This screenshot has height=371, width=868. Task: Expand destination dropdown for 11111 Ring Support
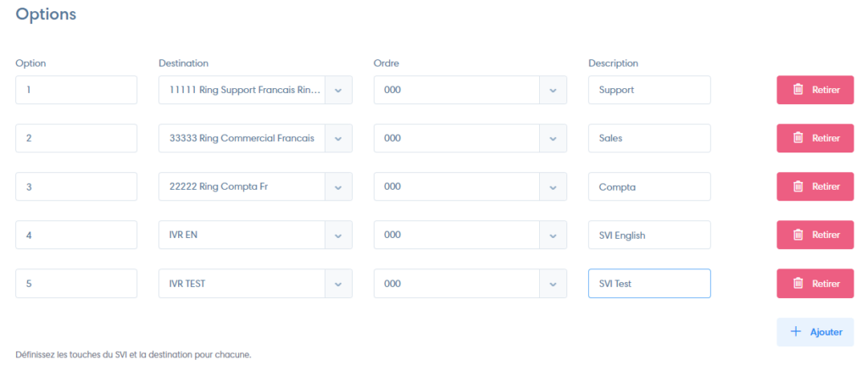[338, 90]
